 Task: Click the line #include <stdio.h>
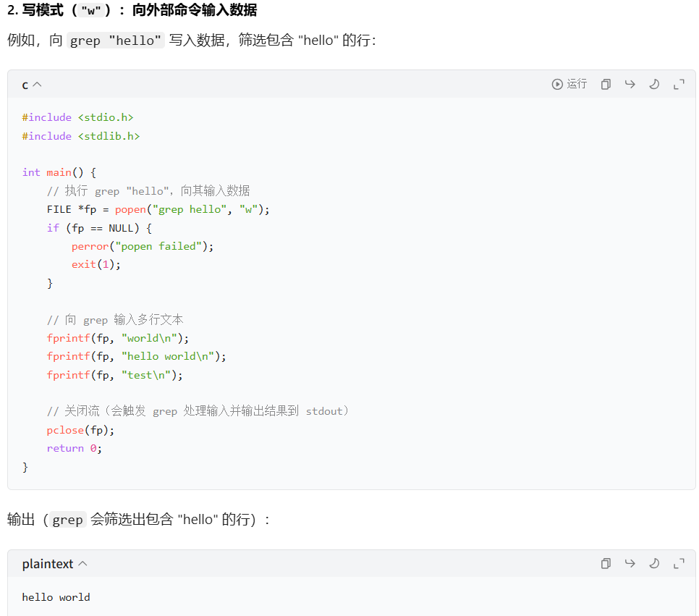click(x=77, y=117)
